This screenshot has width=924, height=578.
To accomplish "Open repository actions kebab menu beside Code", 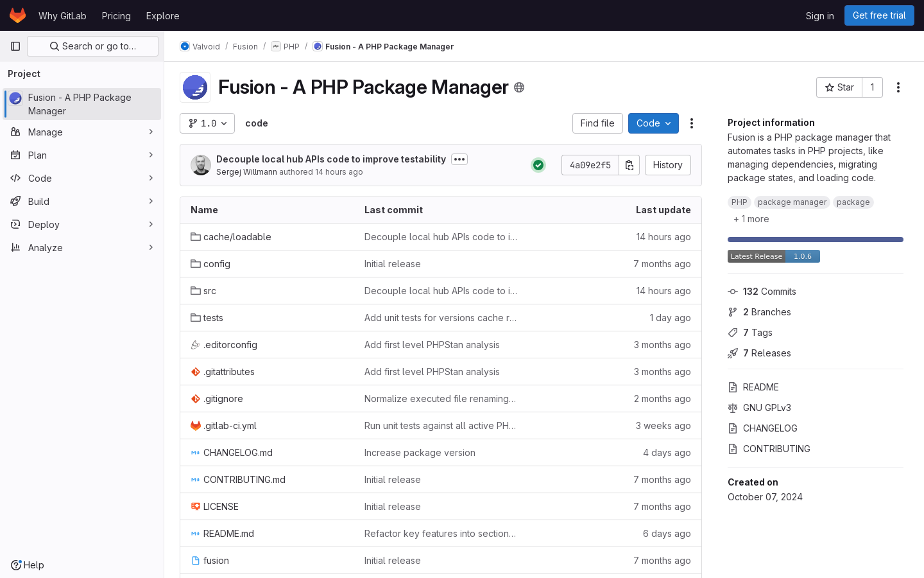I will 692,123.
